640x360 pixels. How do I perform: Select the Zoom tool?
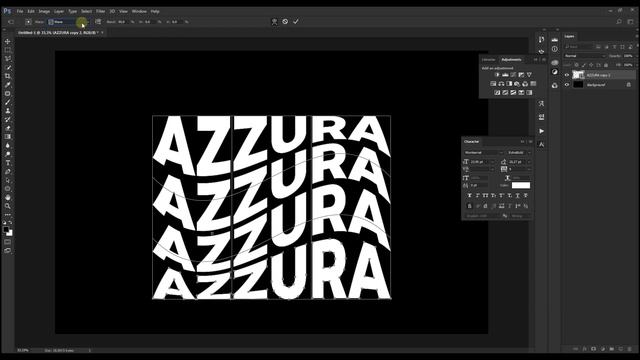(x=7, y=206)
